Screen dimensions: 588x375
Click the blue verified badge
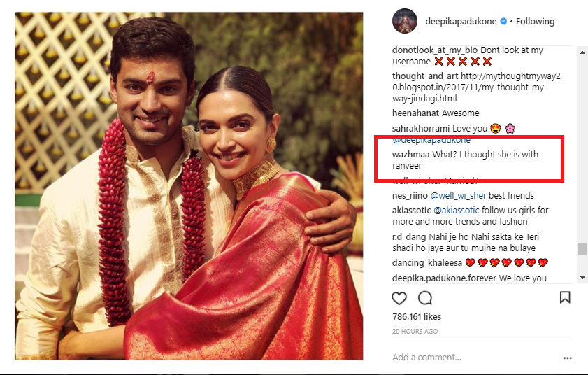coord(503,22)
